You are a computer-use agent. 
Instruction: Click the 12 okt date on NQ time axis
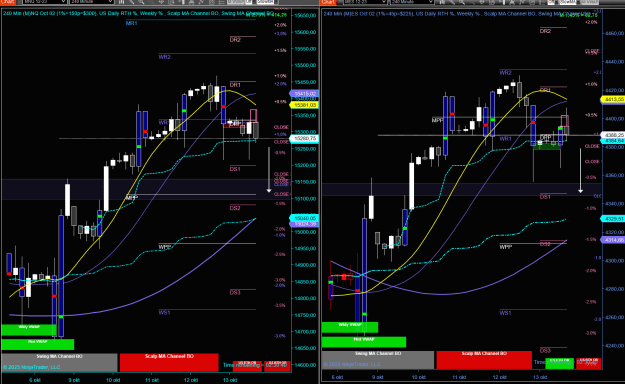pos(191,380)
